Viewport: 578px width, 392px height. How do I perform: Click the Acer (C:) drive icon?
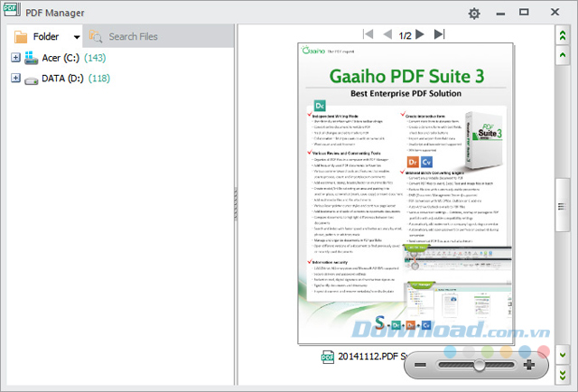pyautogui.click(x=31, y=58)
